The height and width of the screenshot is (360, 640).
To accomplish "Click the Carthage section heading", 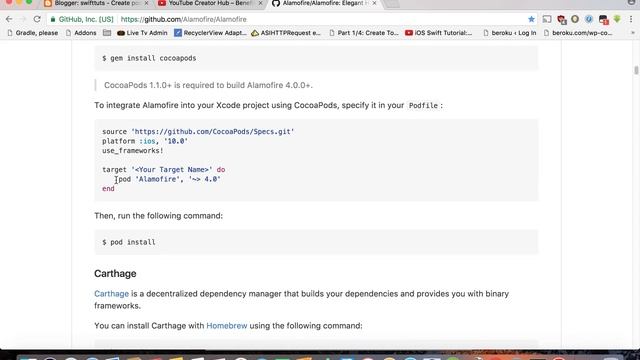I will [x=115, y=273].
